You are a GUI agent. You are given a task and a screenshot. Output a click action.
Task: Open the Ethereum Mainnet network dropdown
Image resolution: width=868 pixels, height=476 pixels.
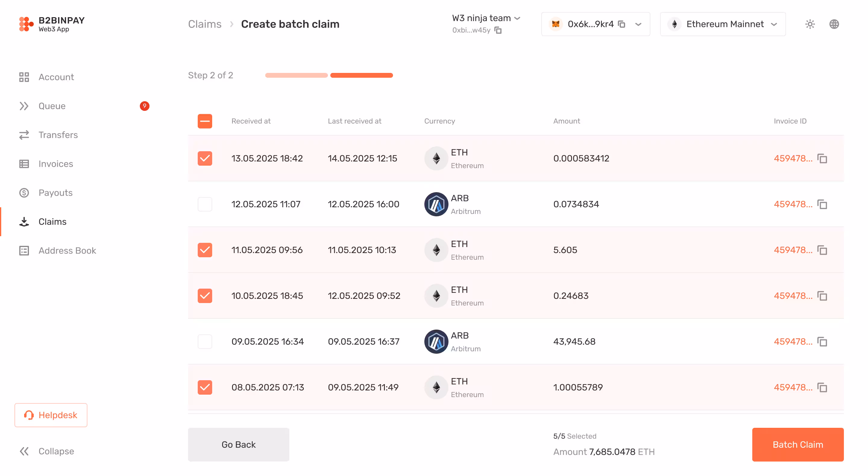774,24
